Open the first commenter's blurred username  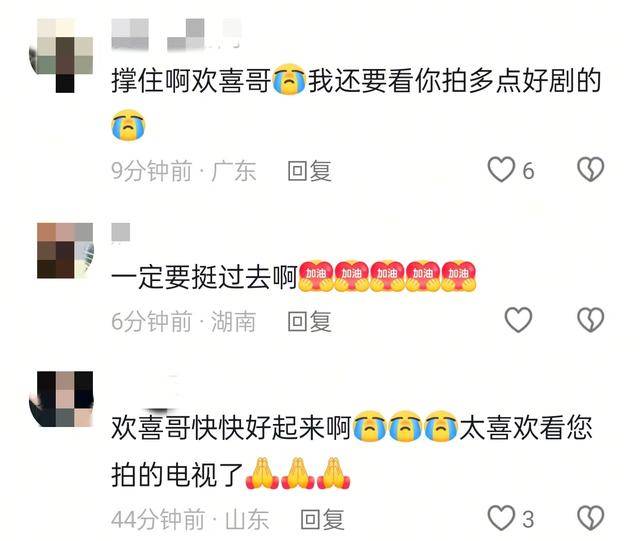pyautogui.click(x=176, y=34)
